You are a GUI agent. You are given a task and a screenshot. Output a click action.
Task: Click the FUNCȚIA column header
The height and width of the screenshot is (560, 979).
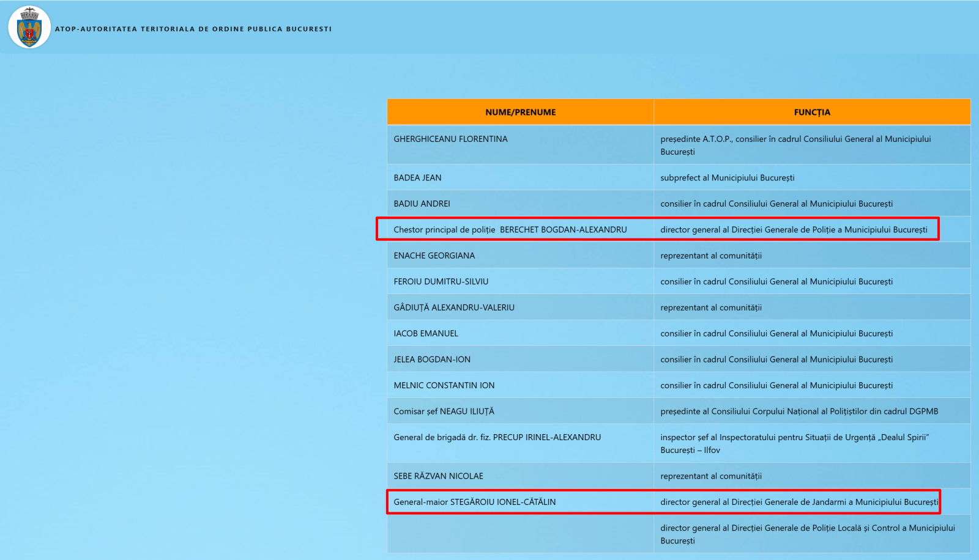click(811, 112)
